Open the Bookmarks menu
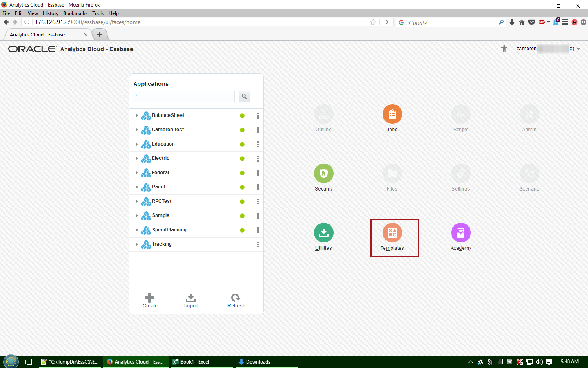 [x=75, y=13]
